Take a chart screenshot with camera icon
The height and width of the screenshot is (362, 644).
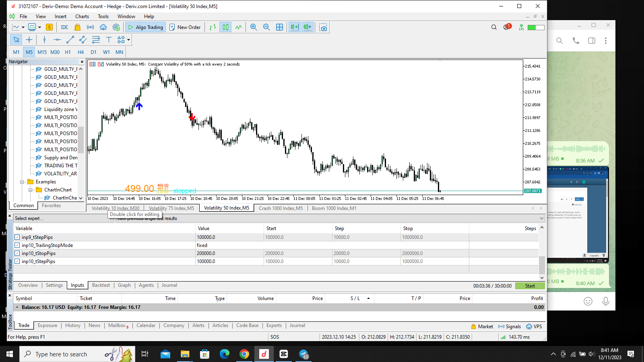click(323, 27)
